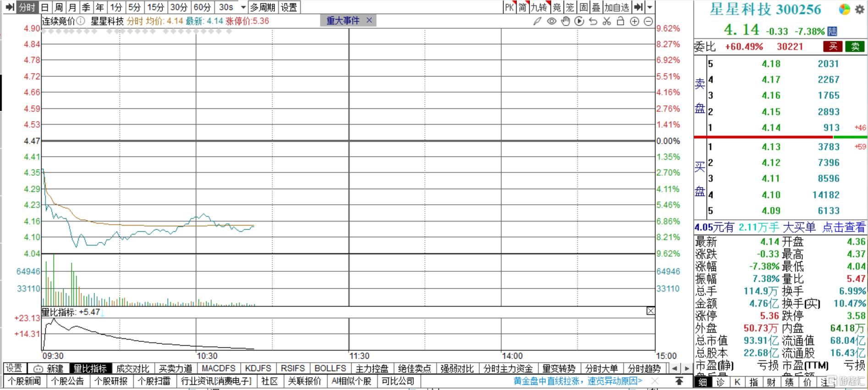Click the undo arrow icon
Screen dimensions: 868x390
(x=593, y=21)
